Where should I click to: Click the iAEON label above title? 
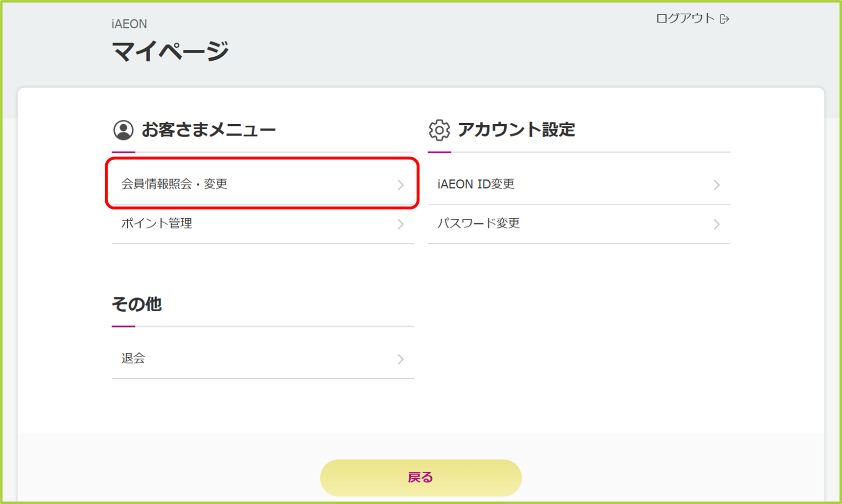(x=129, y=24)
